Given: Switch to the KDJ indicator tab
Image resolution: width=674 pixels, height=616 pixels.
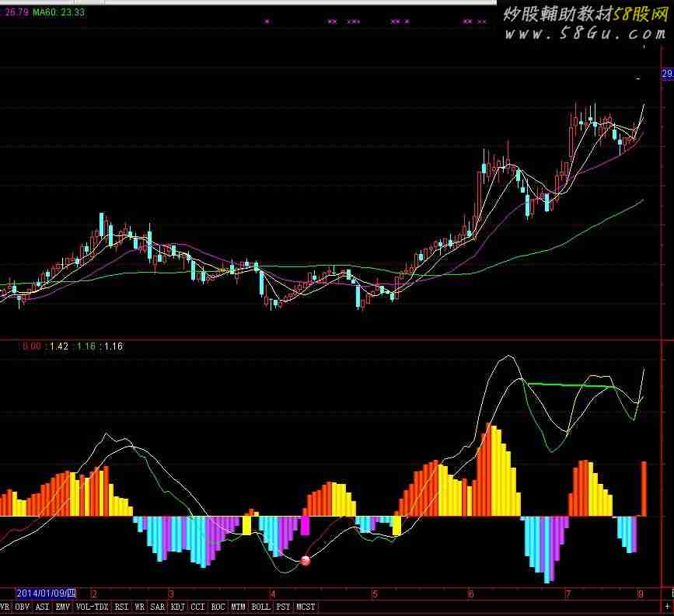Looking at the screenshot, I should pyautogui.click(x=178, y=606).
